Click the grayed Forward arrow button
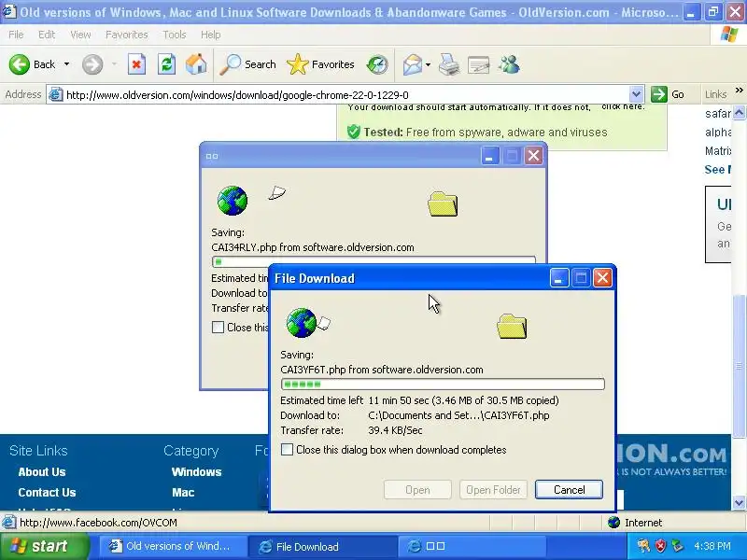Viewport: 747px width, 560px height. pyautogui.click(x=92, y=64)
